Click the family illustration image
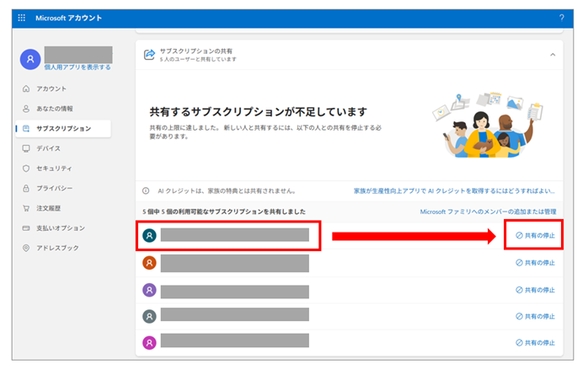 (488, 126)
